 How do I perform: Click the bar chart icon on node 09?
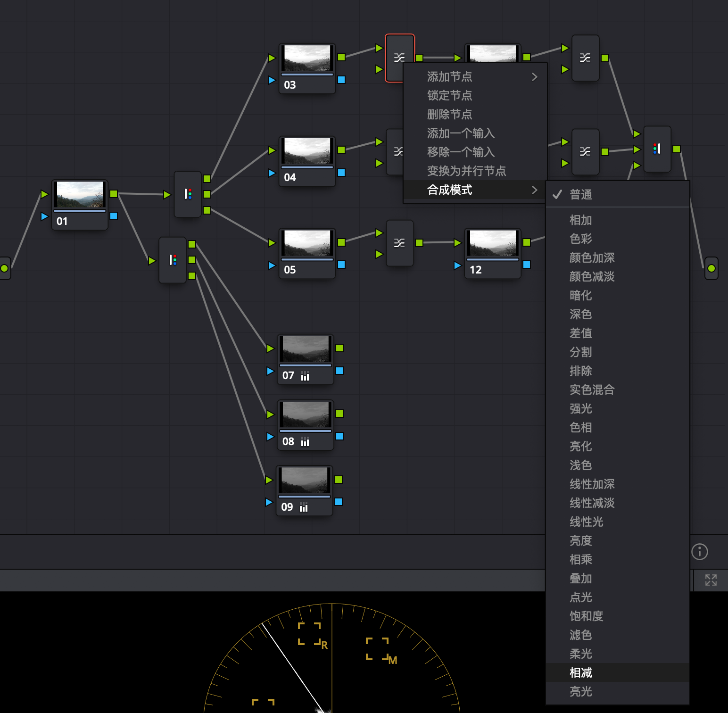point(304,507)
